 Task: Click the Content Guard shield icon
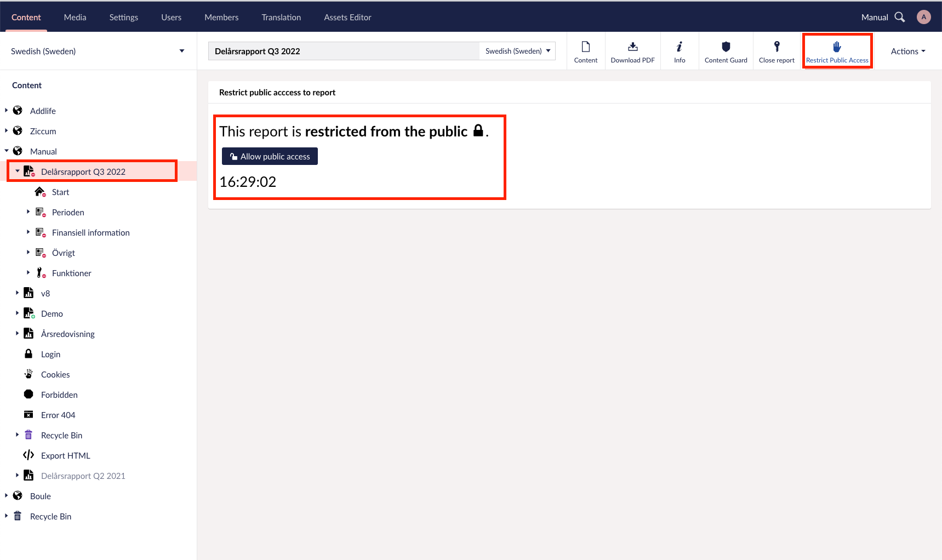pos(726,47)
